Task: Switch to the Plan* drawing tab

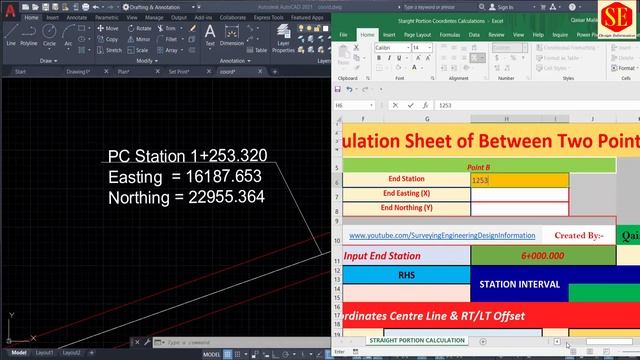Action: [124, 71]
